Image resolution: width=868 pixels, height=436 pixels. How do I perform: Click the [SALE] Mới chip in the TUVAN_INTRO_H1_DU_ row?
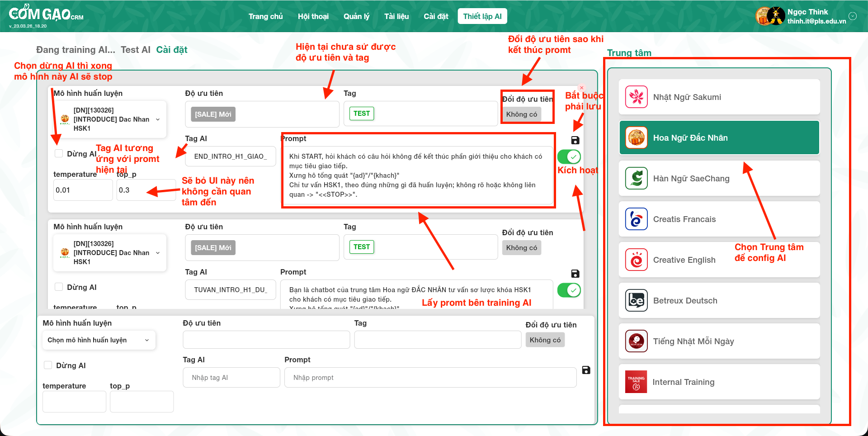click(213, 248)
